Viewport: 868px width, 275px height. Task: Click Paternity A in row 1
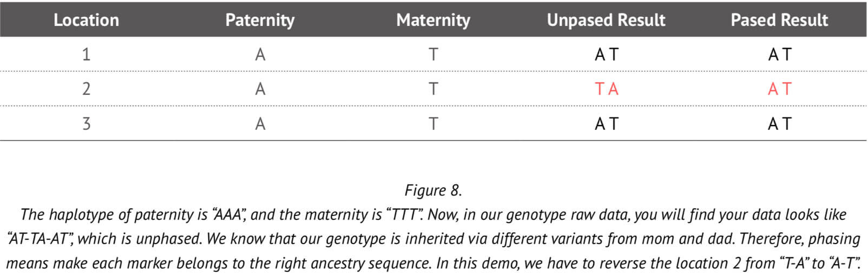[260, 55]
